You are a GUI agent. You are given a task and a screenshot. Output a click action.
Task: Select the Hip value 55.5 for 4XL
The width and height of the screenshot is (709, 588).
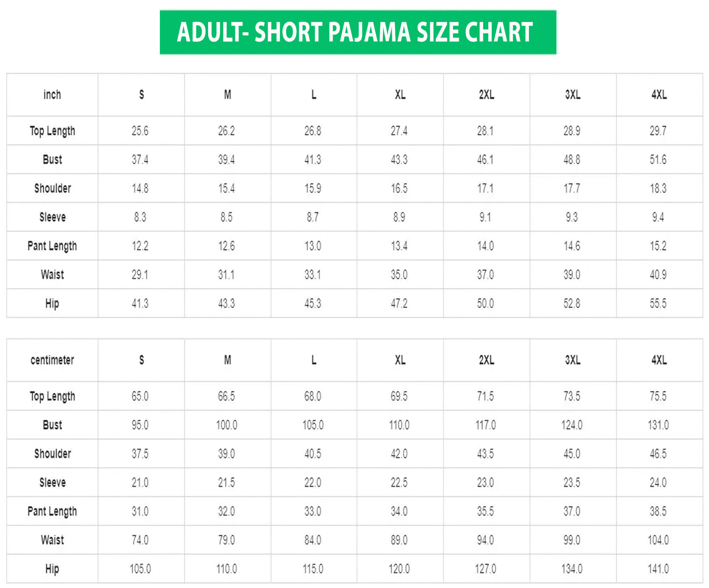pyautogui.click(x=658, y=304)
